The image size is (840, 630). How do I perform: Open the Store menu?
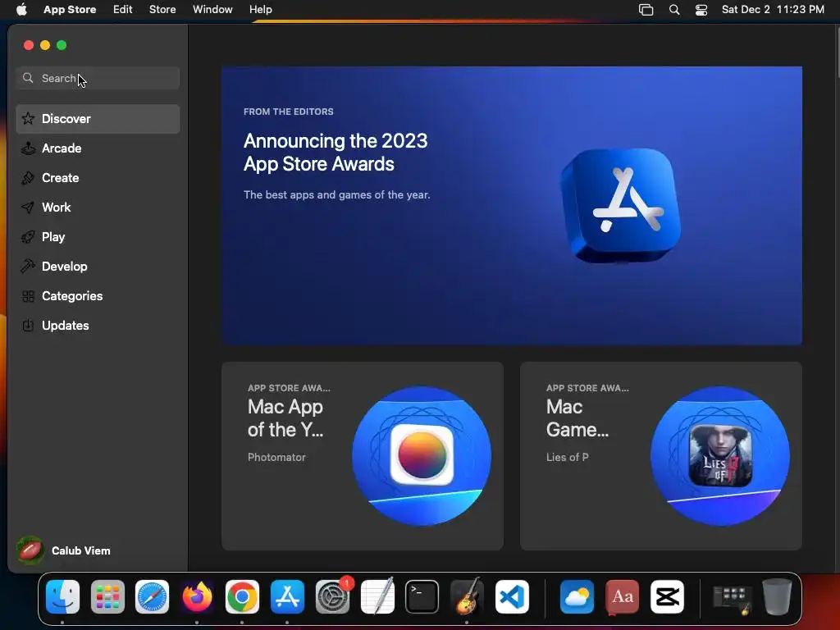pos(162,9)
